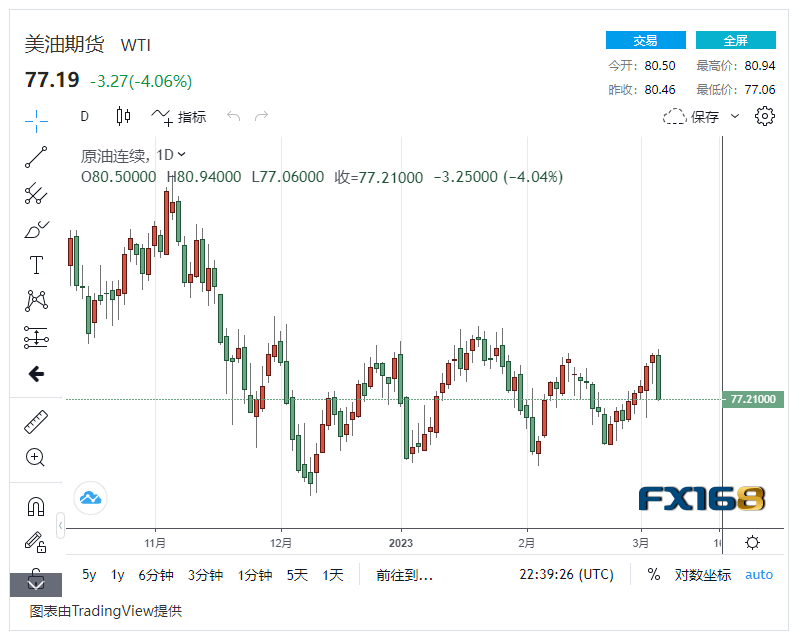The height and width of the screenshot is (635, 798).
Task: Open chart settings gear
Action: (x=764, y=117)
